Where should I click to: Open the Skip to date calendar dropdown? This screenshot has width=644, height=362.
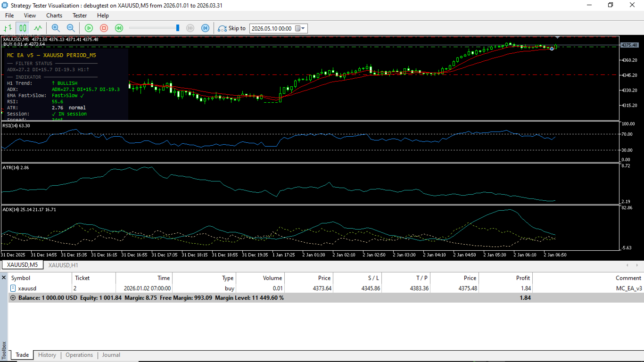click(300, 28)
